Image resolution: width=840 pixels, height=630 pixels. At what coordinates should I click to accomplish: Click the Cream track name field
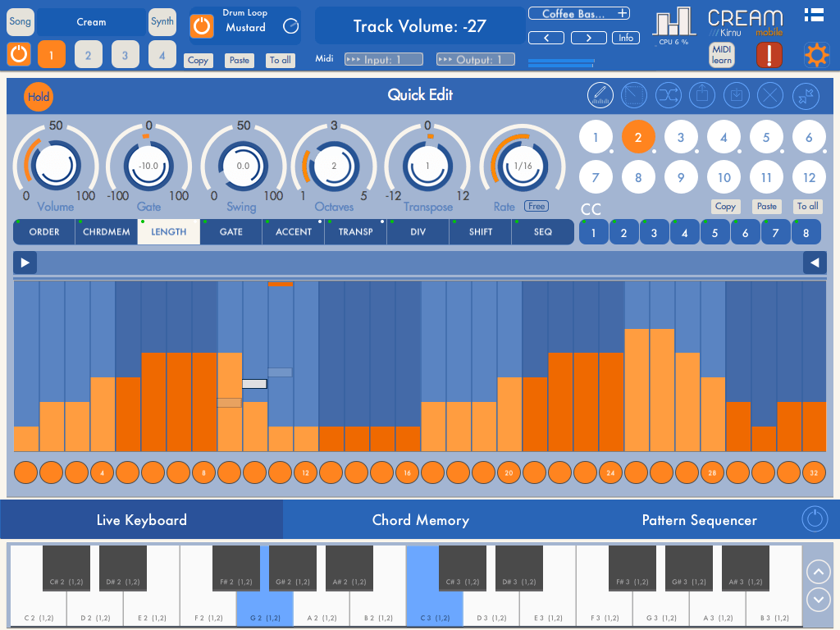click(91, 22)
